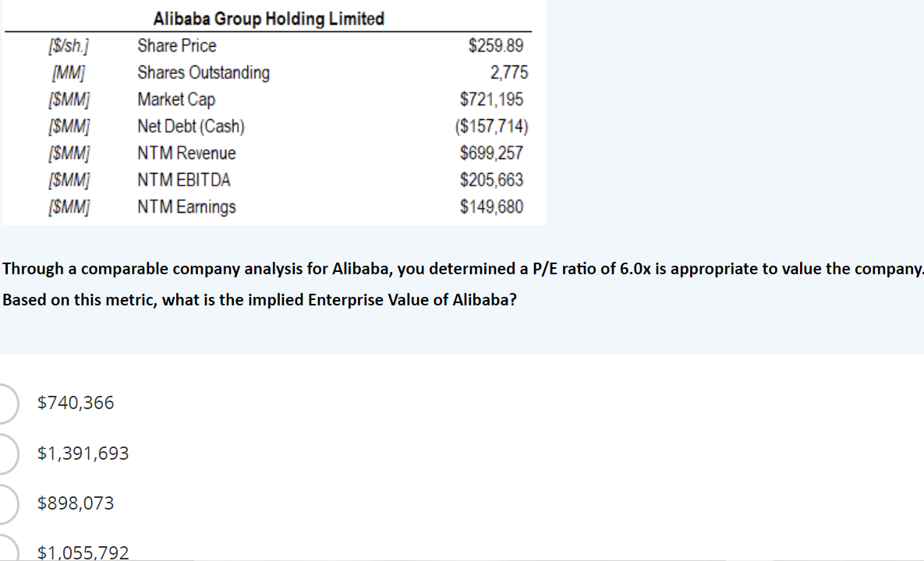Pick the $1,055,792 radio button
This screenshot has height=561, width=924.
[5, 550]
